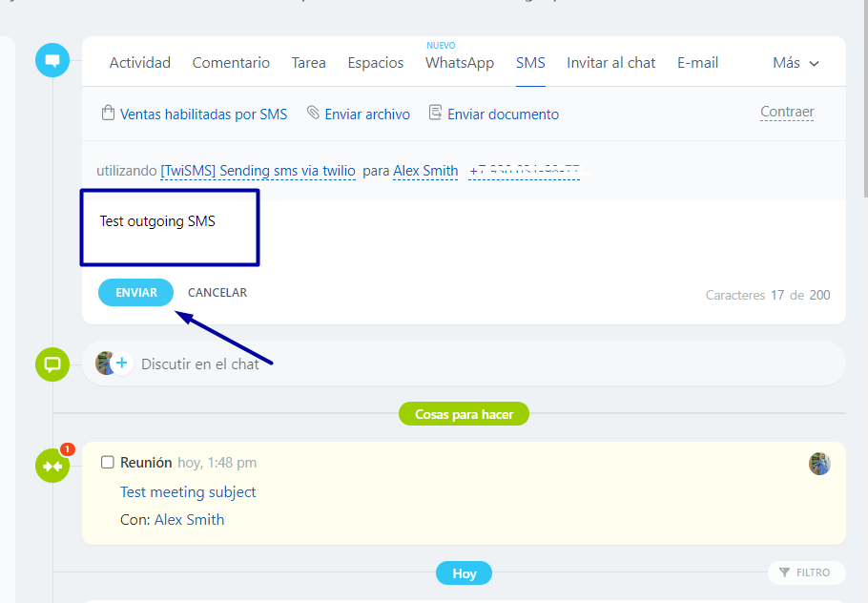Change the recipient phone number
The width and height of the screenshot is (868, 603).
[x=524, y=172]
